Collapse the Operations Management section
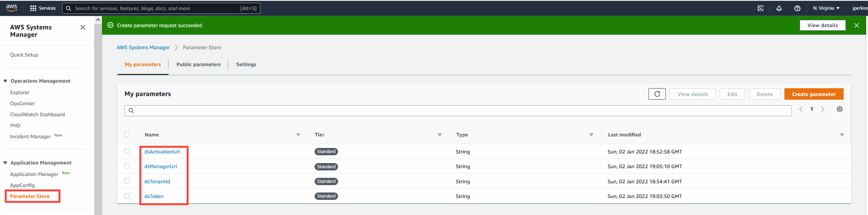This screenshot has height=215, width=868. click(6, 81)
